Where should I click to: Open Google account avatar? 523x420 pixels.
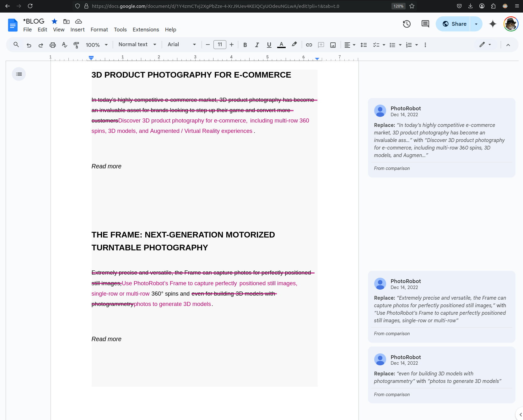[511, 24]
